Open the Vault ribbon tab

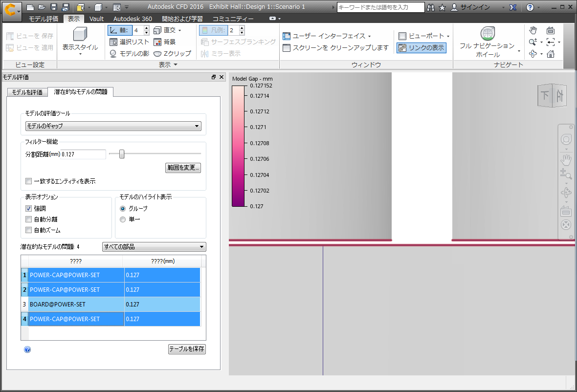[96, 19]
